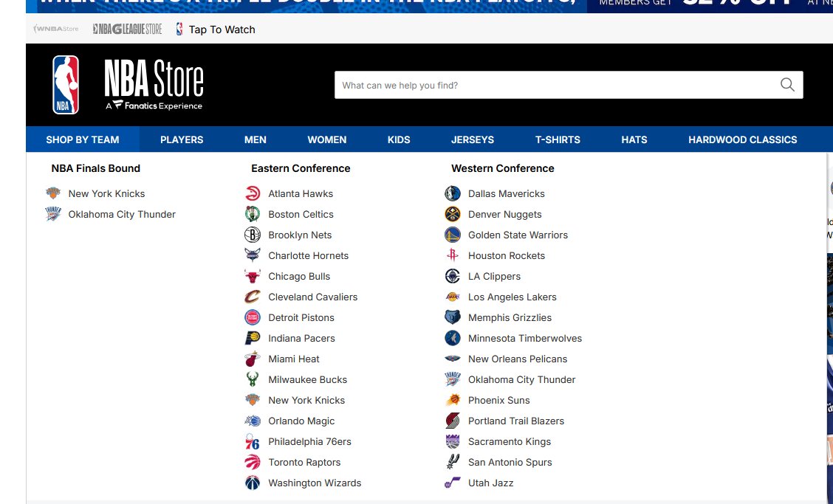
Task: Click the Orlando Magic logo icon
Action: pyautogui.click(x=253, y=421)
